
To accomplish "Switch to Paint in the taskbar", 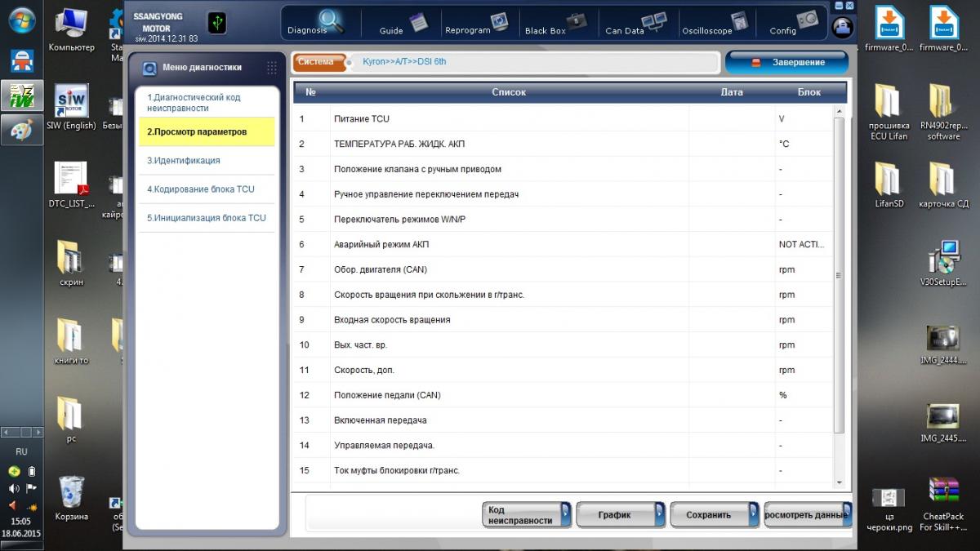I will coord(22,131).
